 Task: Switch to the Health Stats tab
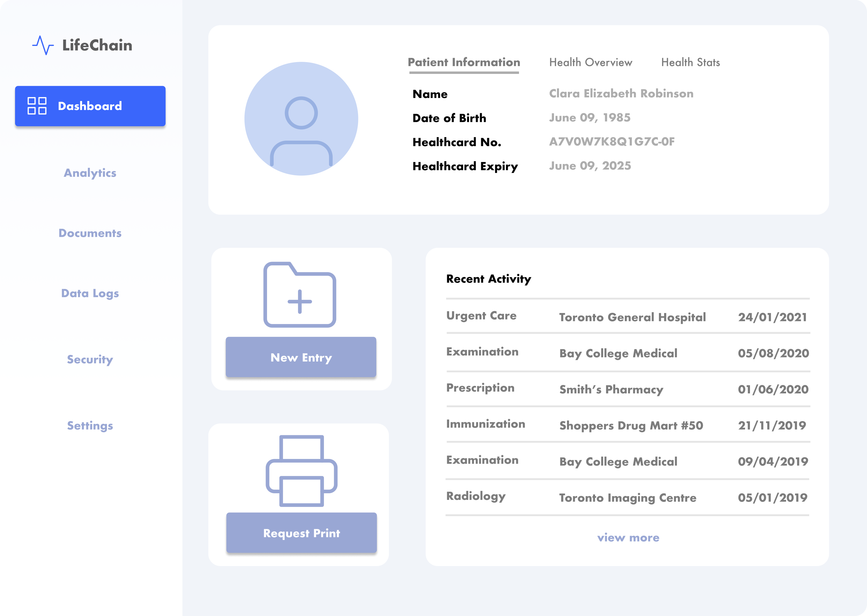point(690,63)
